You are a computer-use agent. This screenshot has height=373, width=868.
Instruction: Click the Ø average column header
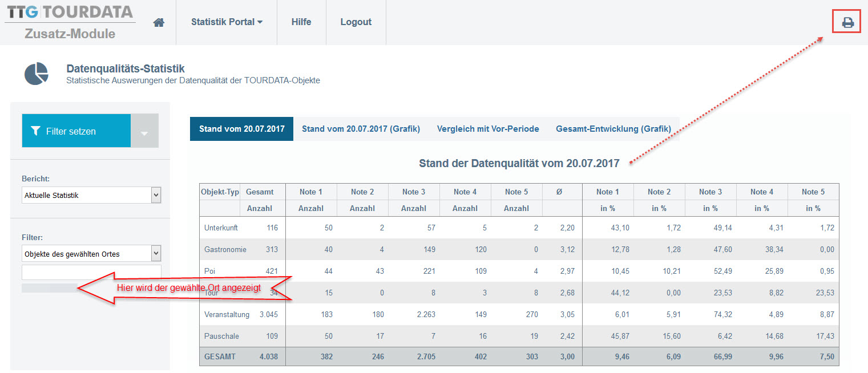(x=559, y=192)
